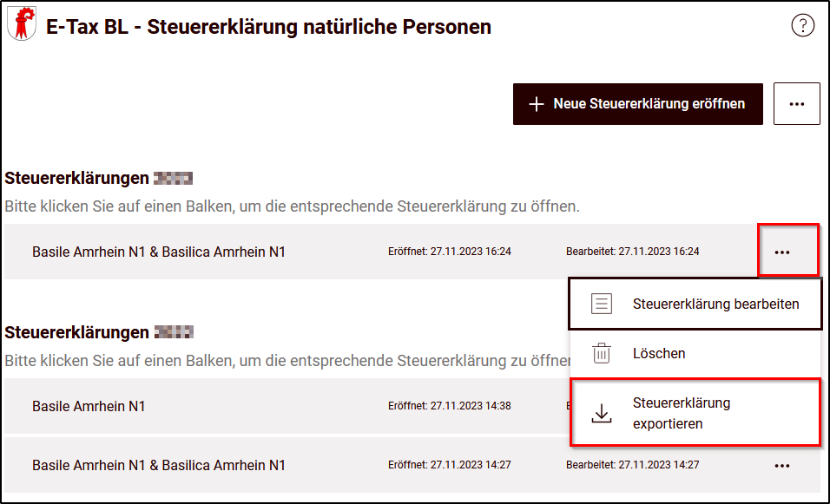Image resolution: width=830 pixels, height=504 pixels.
Task: Click the Basel-Landschaft coat of arms logo
Action: [x=22, y=23]
